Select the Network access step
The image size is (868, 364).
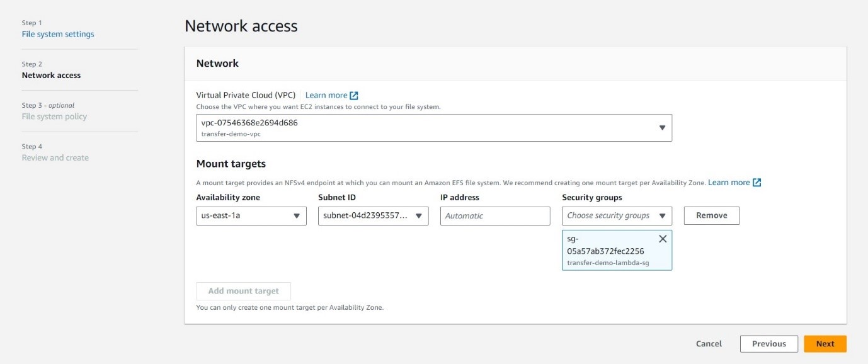51,76
